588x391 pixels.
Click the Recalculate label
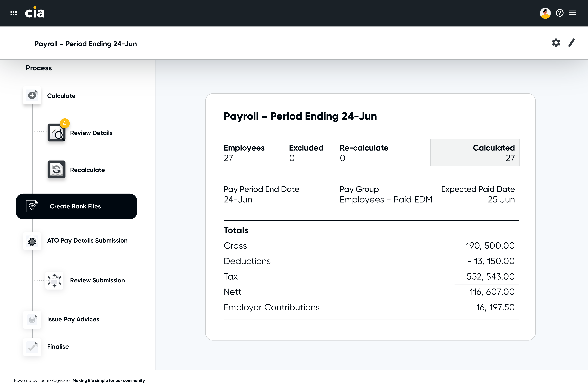click(x=87, y=170)
